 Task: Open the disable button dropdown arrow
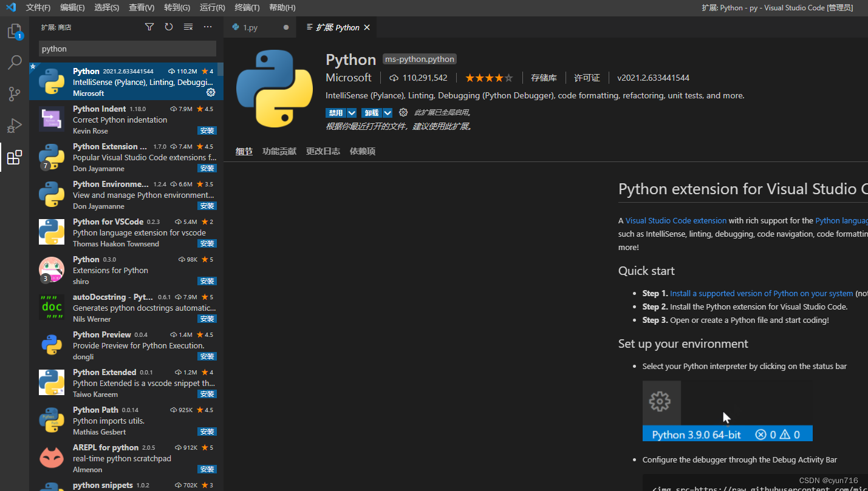tap(352, 113)
